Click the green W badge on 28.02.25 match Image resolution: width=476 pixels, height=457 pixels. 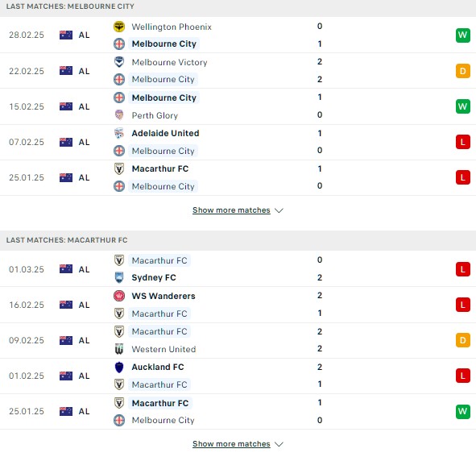click(462, 35)
